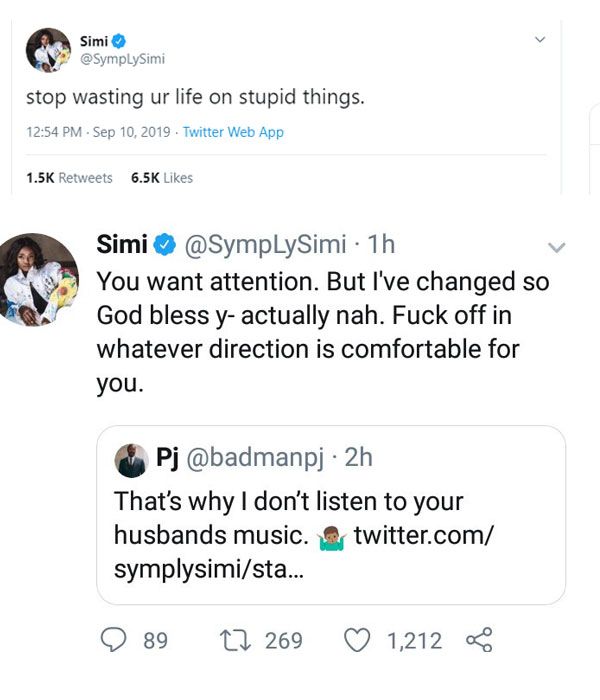Click the 1h timestamp on Simi's reply
The height and width of the screenshot is (700, 600).
(381, 243)
